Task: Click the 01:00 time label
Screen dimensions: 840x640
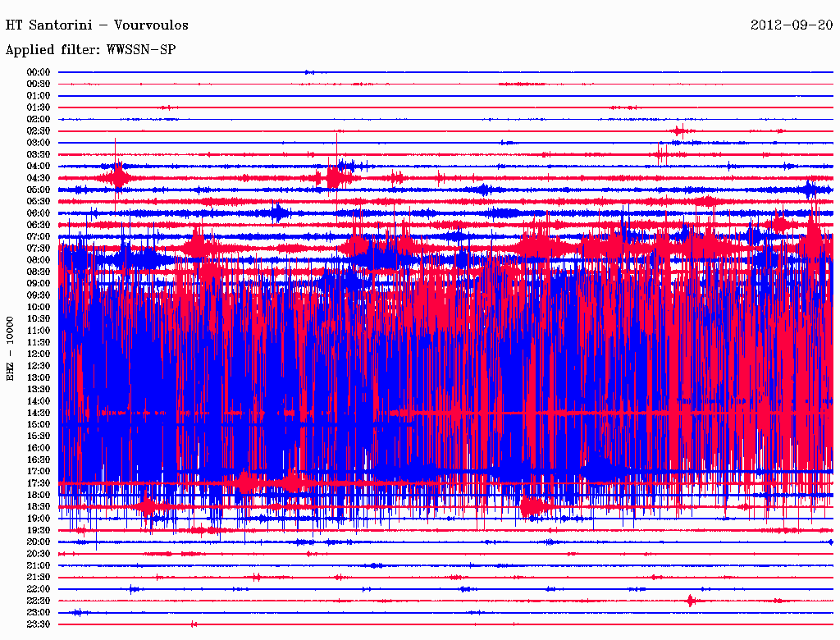Action: [39, 95]
